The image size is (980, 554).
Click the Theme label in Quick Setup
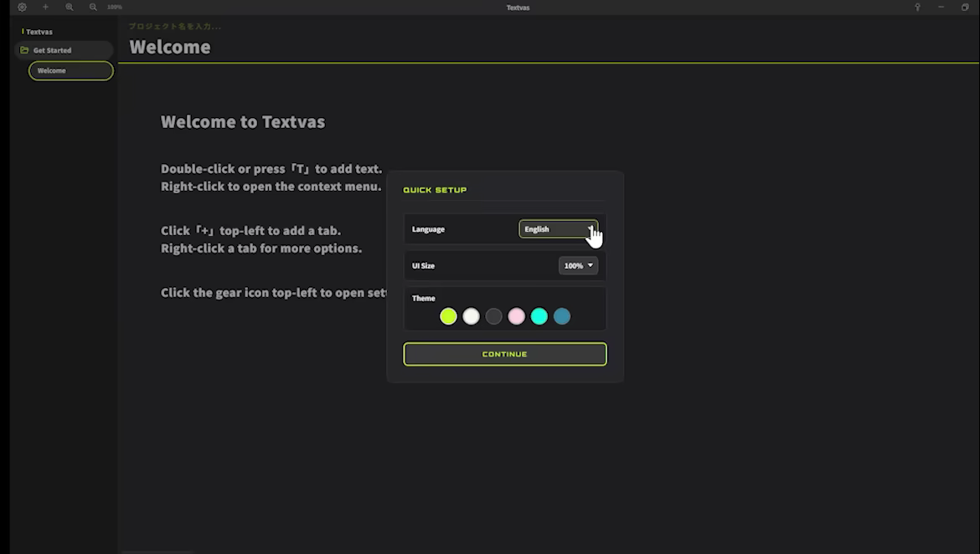[x=423, y=299]
